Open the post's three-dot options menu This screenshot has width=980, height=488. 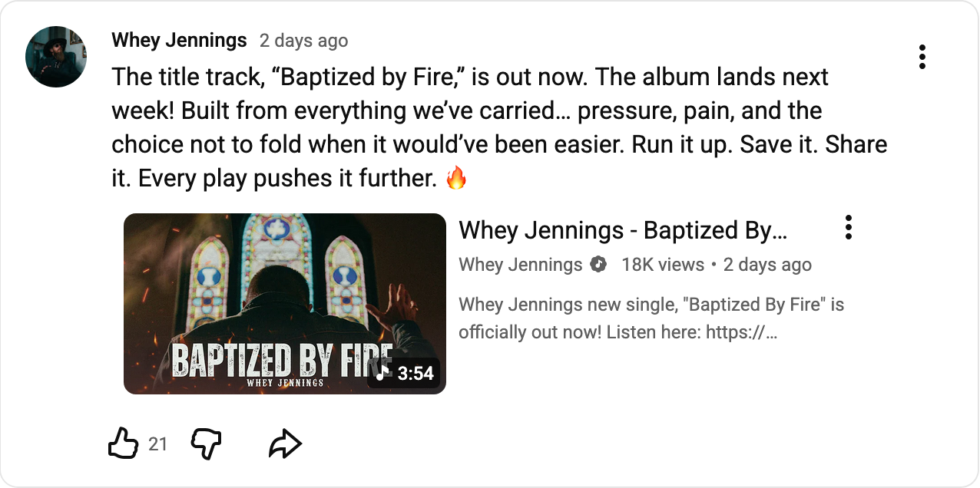click(922, 57)
